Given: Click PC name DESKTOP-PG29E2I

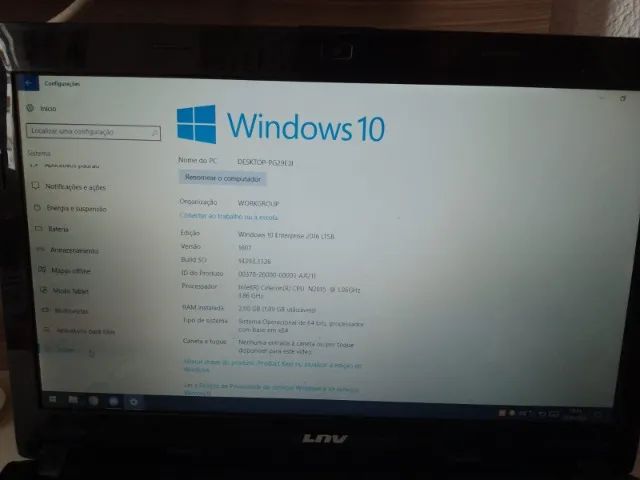Looking at the screenshot, I should tap(265, 162).
